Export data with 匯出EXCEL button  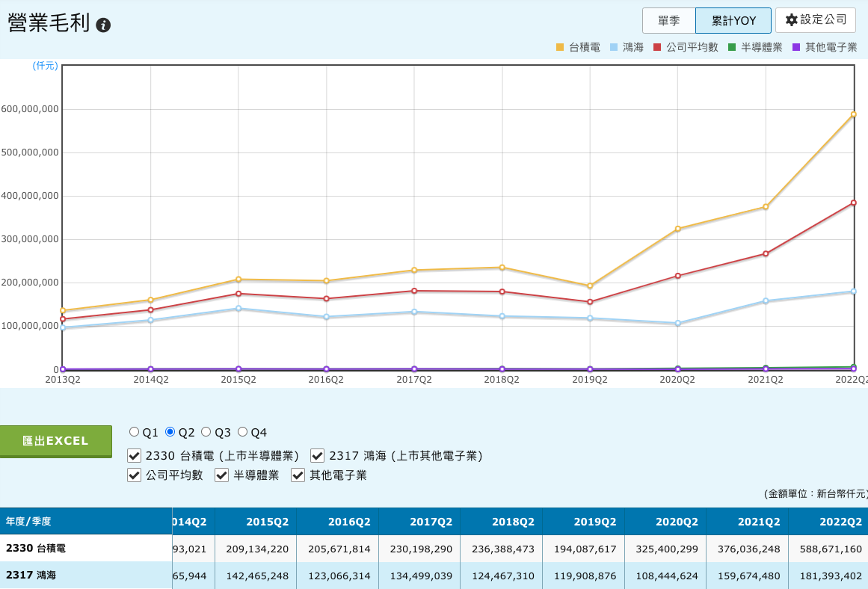(55, 441)
